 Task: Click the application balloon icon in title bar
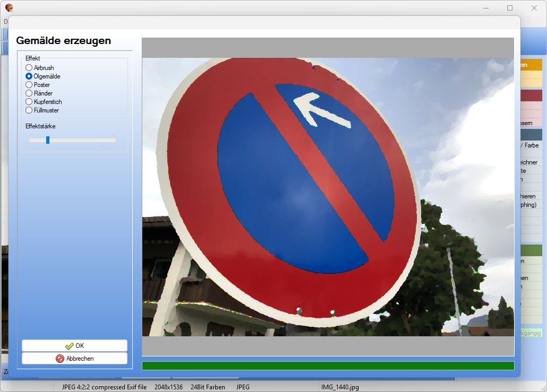9,7
